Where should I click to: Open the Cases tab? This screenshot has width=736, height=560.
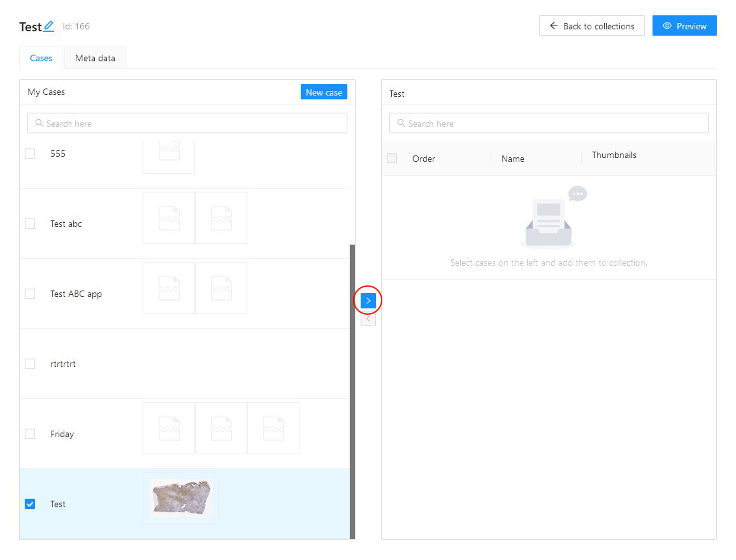pos(41,58)
